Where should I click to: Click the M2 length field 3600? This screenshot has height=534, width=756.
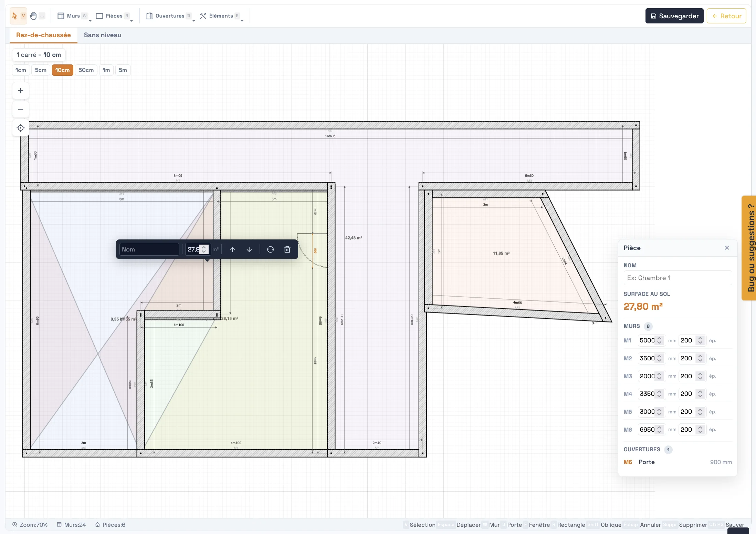tap(651, 358)
